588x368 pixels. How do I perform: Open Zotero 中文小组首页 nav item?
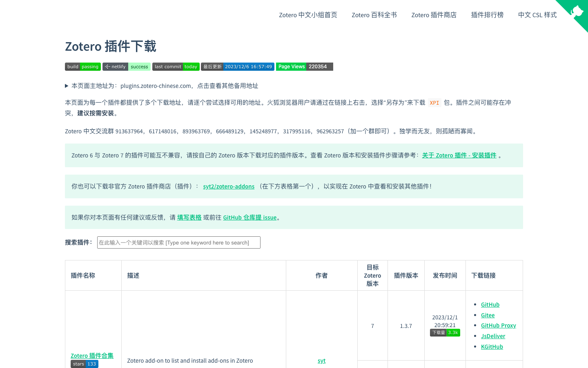[x=308, y=15]
